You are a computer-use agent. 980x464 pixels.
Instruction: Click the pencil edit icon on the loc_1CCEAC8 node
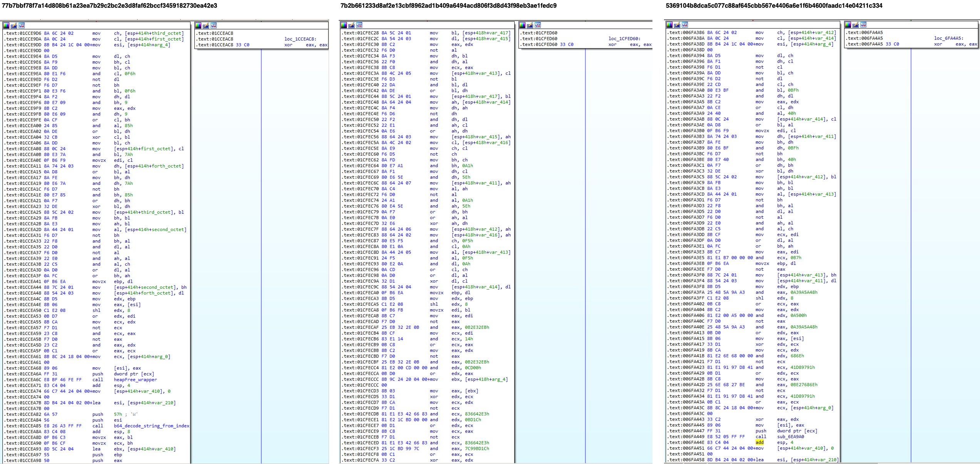pos(206,25)
